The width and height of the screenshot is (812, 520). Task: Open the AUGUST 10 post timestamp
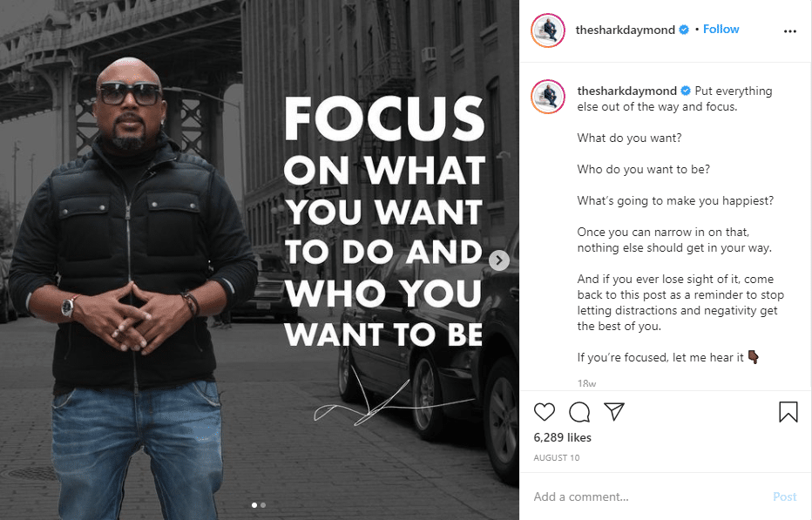point(556,457)
